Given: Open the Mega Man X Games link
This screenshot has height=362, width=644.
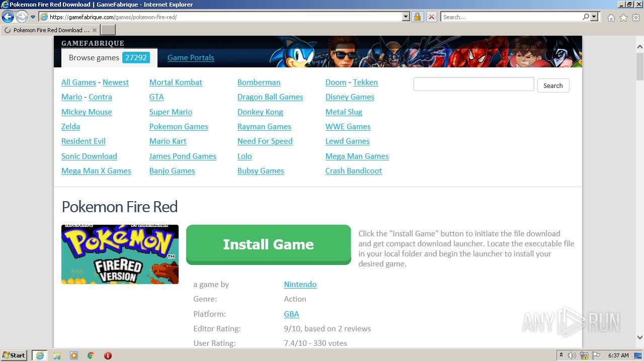Looking at the screenshot, I should [x=96, y=170].
